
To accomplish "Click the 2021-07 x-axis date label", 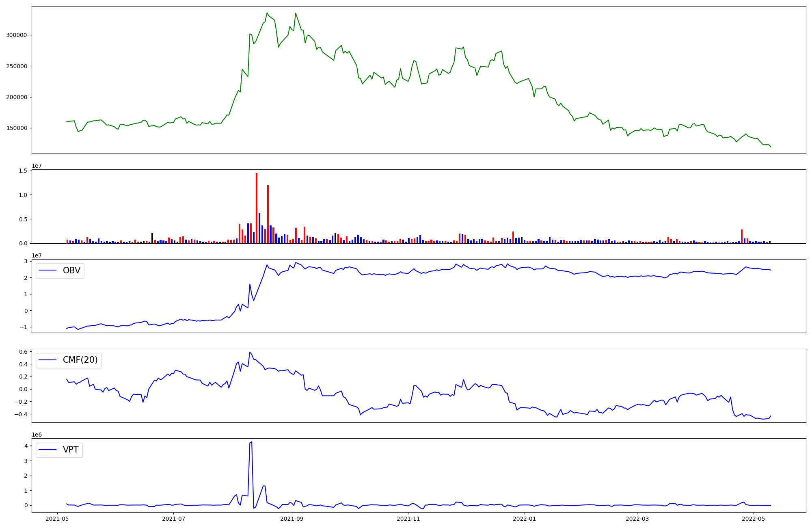I will point(174,519).
